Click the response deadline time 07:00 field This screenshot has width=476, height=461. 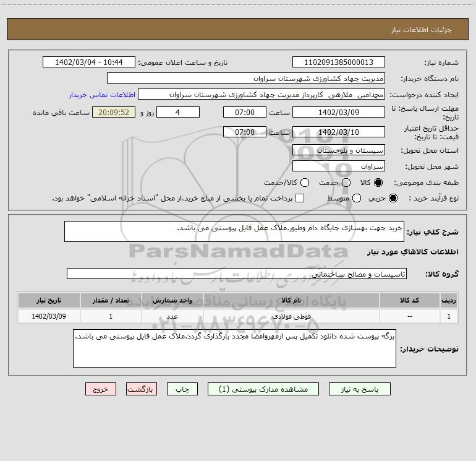245,112
